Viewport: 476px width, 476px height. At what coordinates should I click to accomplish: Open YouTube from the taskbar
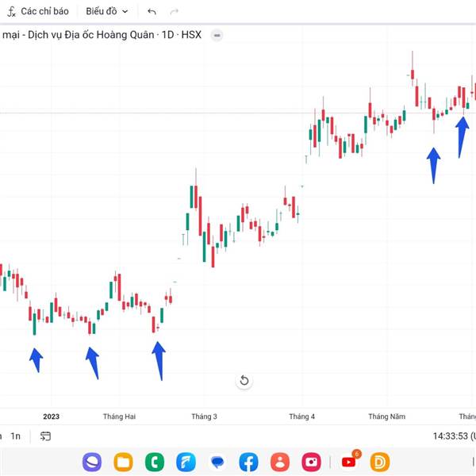349,462
